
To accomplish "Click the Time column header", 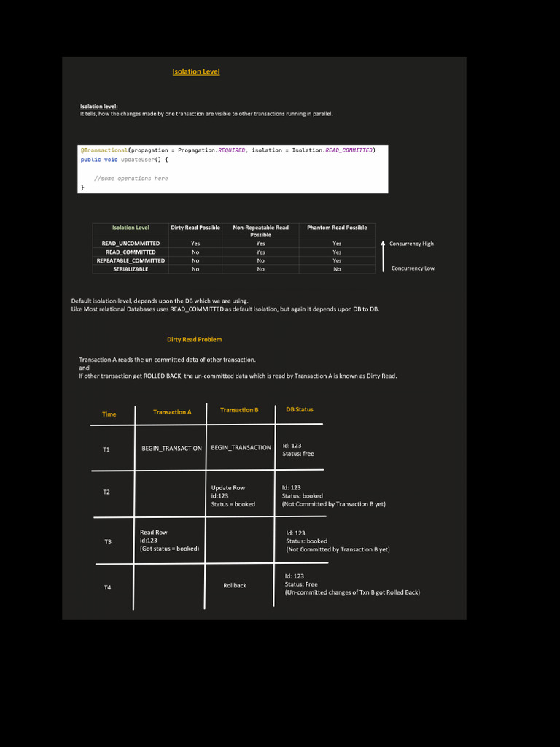I will click(x=109, y=414).
